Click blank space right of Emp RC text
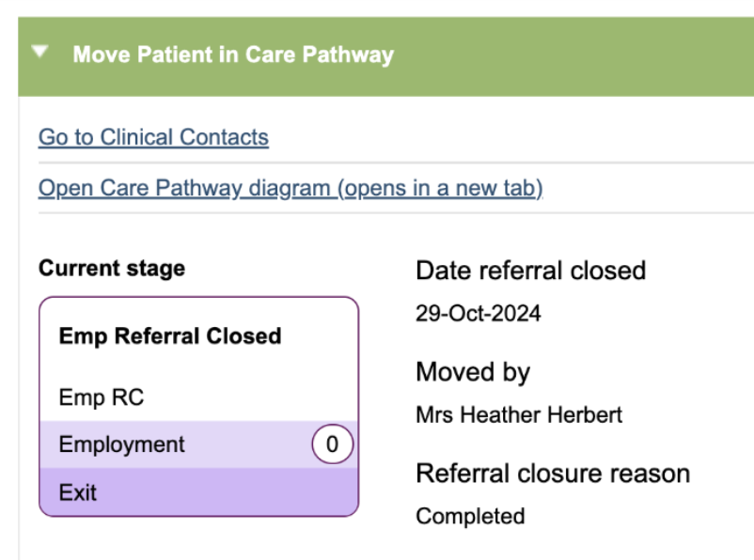754x560 pixels. [254, 397]
